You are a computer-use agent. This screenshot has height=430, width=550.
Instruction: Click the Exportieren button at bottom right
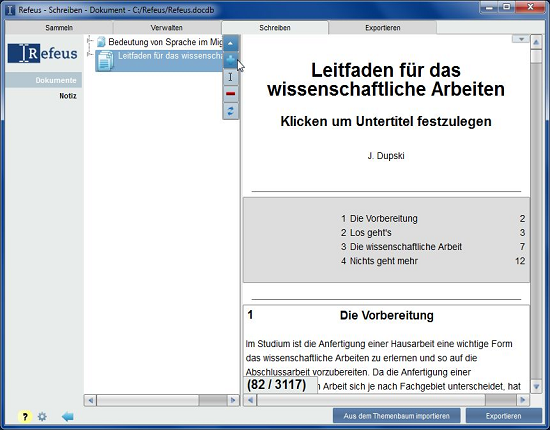(x=503, y=416)
